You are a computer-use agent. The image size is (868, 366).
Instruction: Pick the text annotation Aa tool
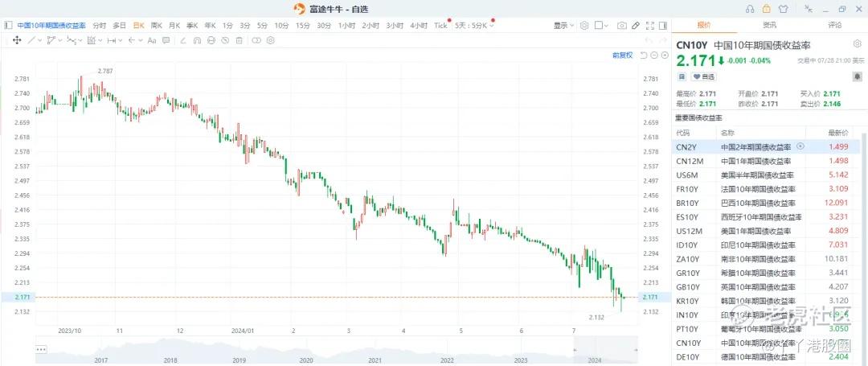[x=152, y=40]
